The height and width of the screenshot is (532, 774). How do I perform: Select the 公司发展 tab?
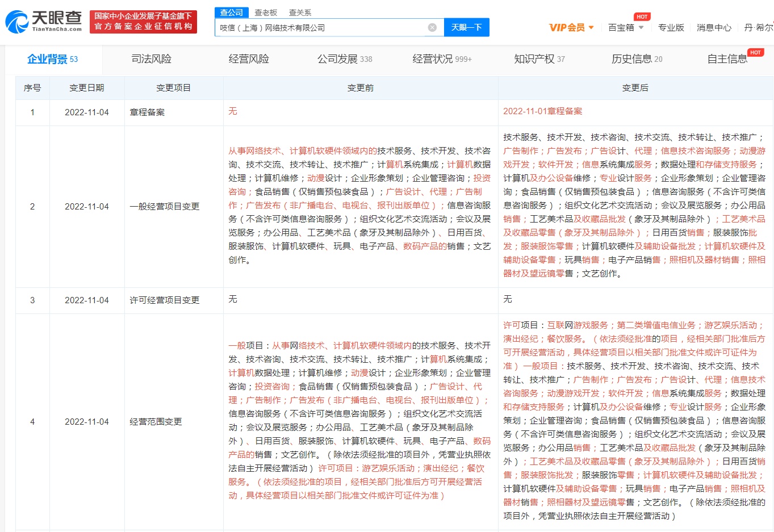(x=344, y=59)
